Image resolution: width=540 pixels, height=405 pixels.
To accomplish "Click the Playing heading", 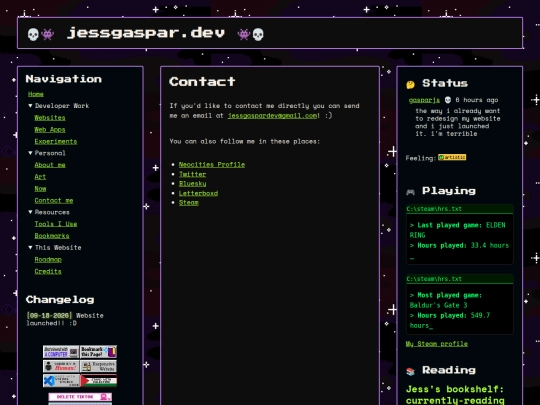I will [449, 191].
